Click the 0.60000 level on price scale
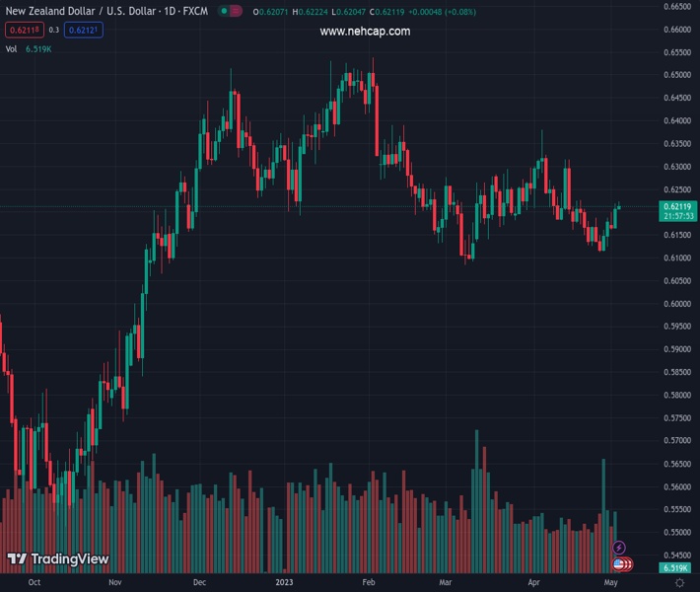 click(x=675, y=304)
